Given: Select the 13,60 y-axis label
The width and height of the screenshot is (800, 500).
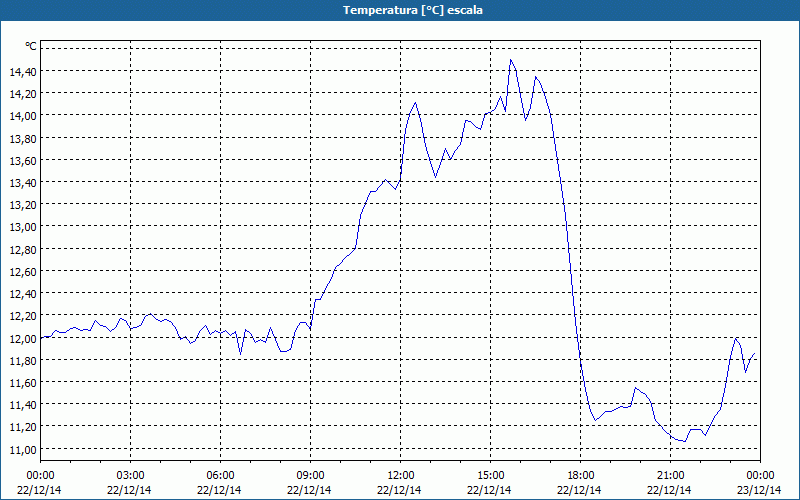Looking at the screenshot, I should click(23, 160).
